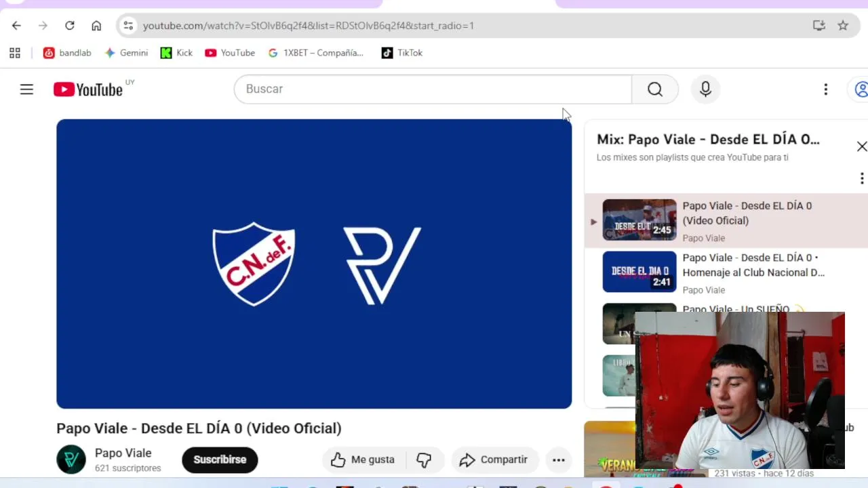Open site information icon in address bar
The width and height of the screenshot is (868, 488).
point(127,26)
